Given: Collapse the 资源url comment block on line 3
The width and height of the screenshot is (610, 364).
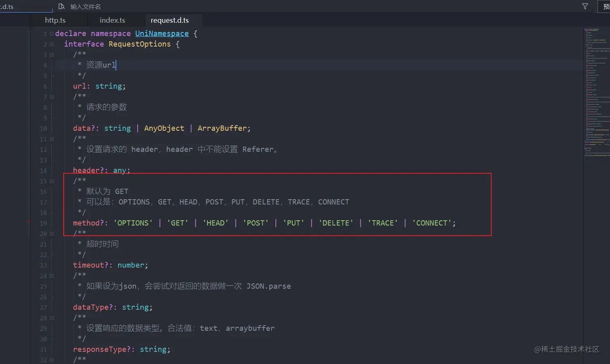Looking at the screenshot, I should point(51,55).
